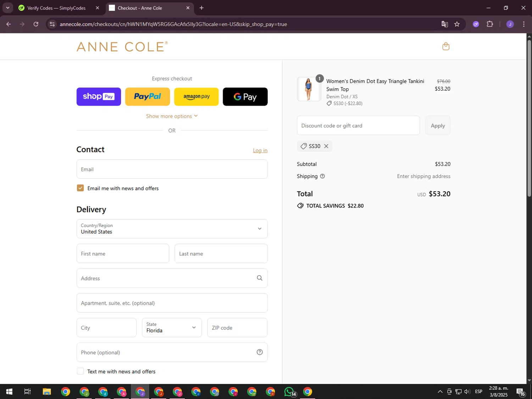Focus the ZIP code field
532x399 pixels.
click(x=237, y=328)
